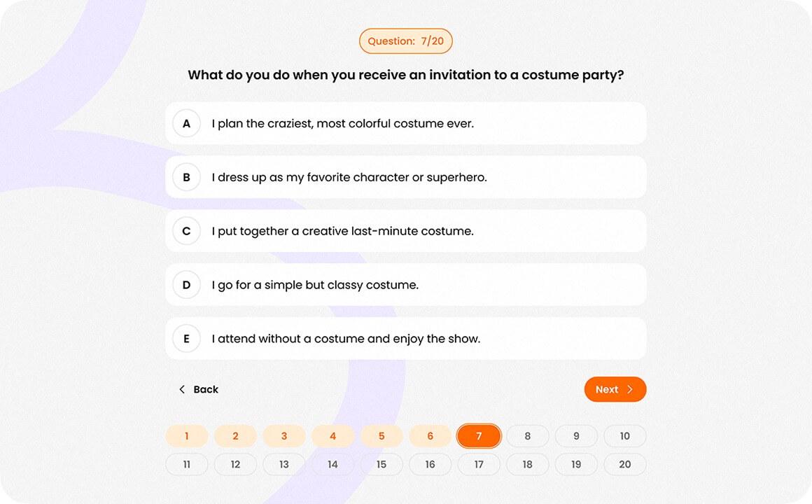
Task: Click the right chevron in Next button
Action: click(x=630, y=390)
